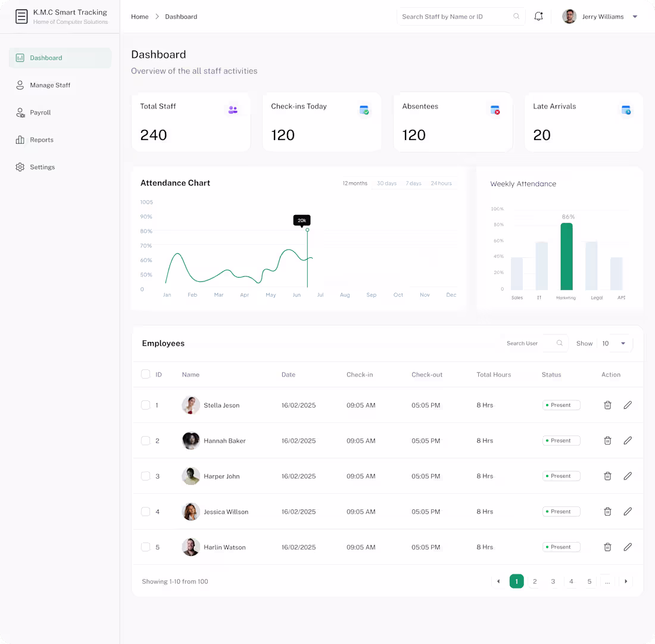
Task: Toggle the select-all checkbox in table header
Action: [145, 374]
